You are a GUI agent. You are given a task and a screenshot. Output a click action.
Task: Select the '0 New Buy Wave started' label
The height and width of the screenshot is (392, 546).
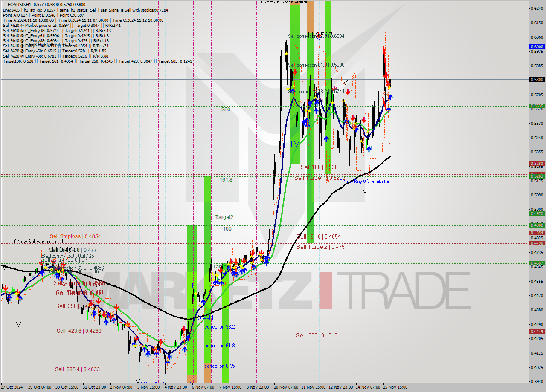tap(365, 182)
